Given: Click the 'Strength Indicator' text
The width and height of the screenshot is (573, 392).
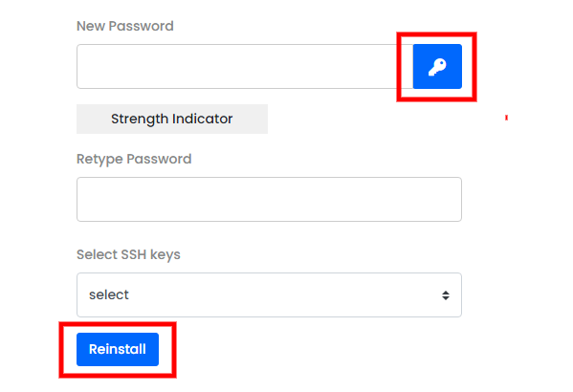Looking at the screenshot, I should click(x=172, y=120).
